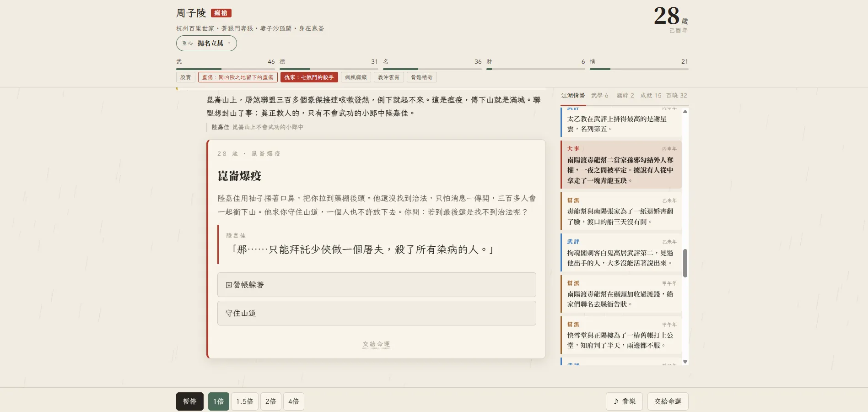This screenshot has height=412, width=868.
Task: Open the 成就 15 tab
Action: (651, 96)
